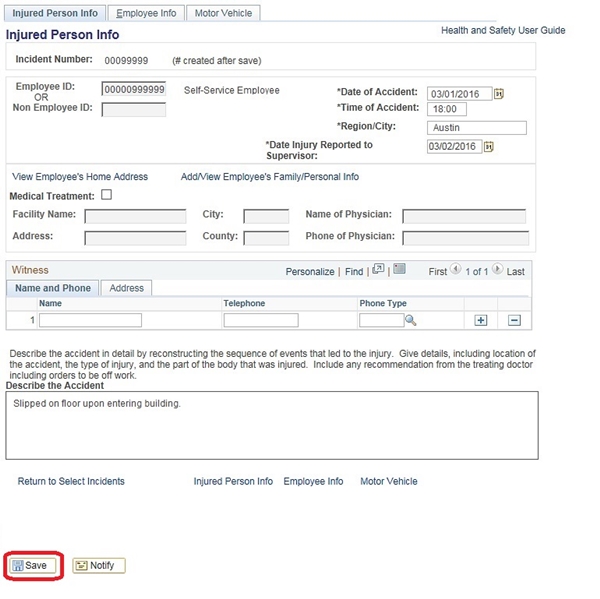
Task: Switch to the Employee Info tab
Action: [x=146, y=13]
